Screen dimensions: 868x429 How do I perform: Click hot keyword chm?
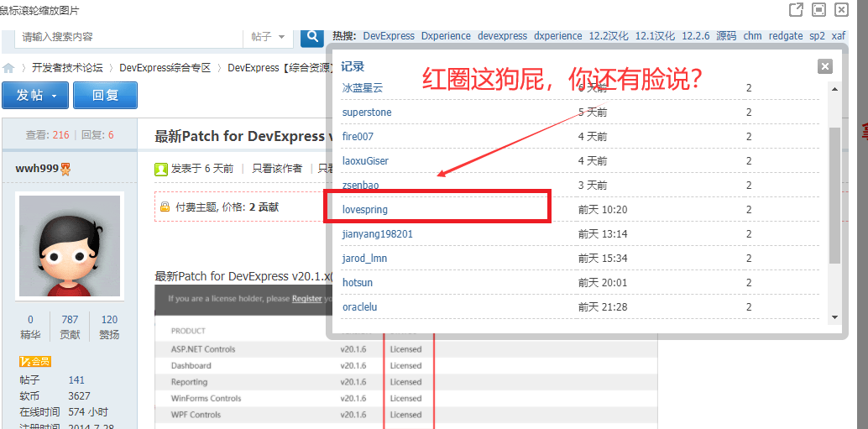(752, 36)
